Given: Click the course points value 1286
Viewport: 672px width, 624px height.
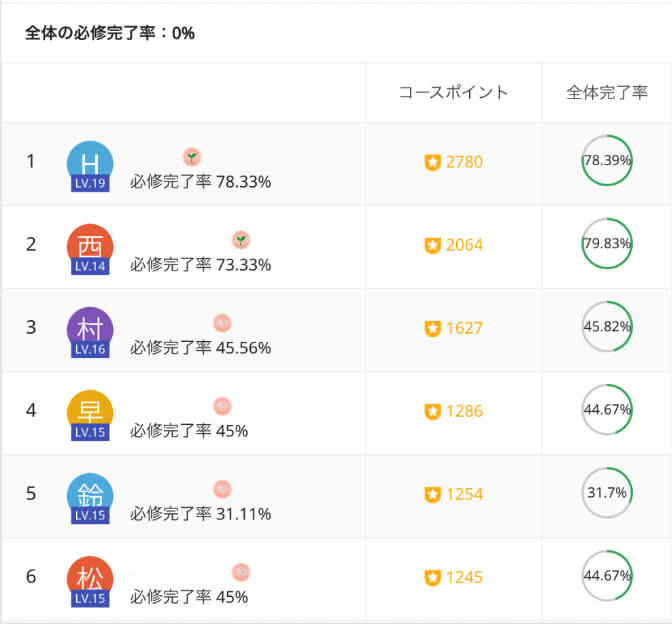Looking at the screenshot, I should (465, 411).
